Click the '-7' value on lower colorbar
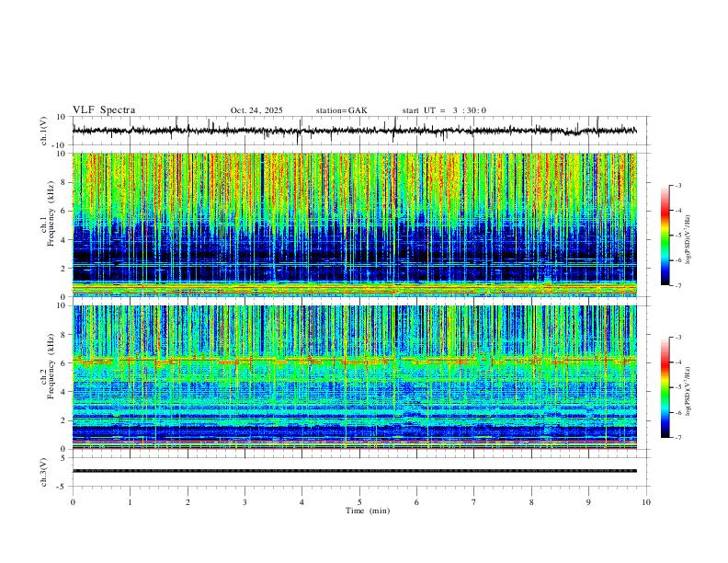The image size is (728, 563). pyautogui.click(x=677, y=438)
